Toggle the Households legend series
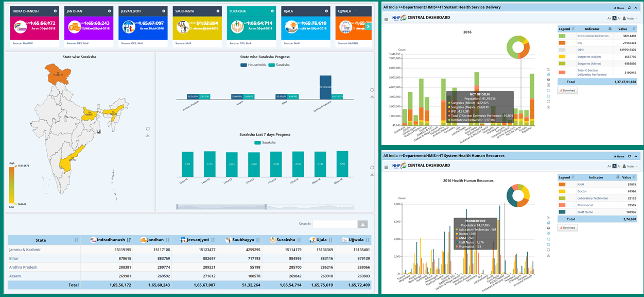Screen dimensions: 644x297 tap(254, 65)
